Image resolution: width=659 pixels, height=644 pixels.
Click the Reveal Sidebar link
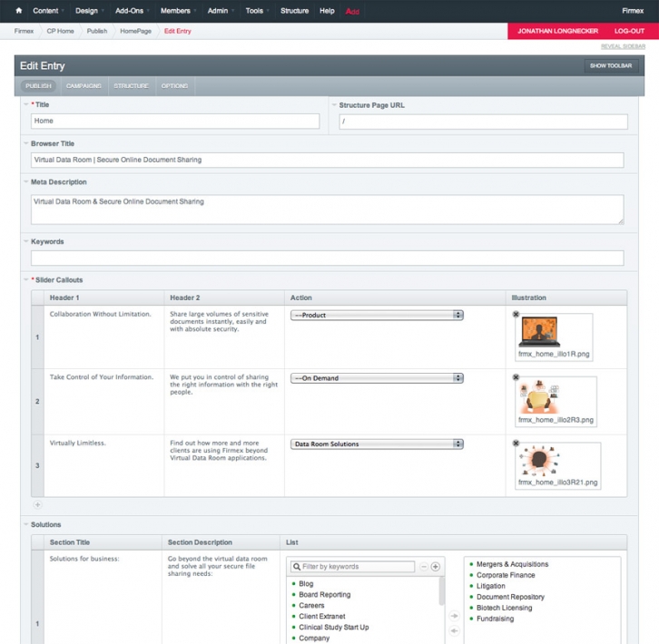point(623,46)
